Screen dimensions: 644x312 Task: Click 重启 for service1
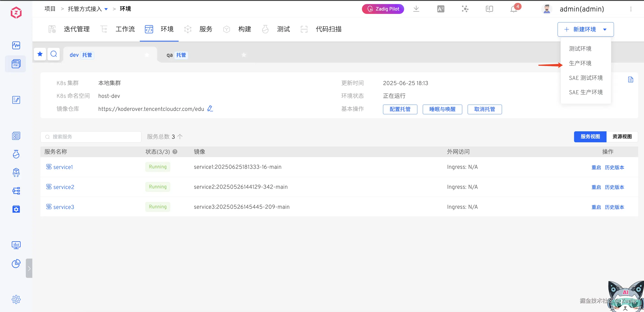(596, 167)
